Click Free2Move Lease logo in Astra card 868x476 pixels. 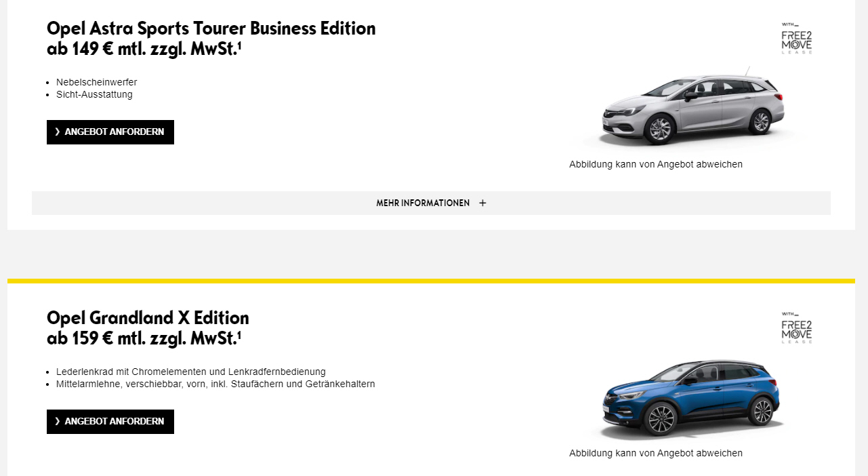pyautogui.click(x=796, y=39)
